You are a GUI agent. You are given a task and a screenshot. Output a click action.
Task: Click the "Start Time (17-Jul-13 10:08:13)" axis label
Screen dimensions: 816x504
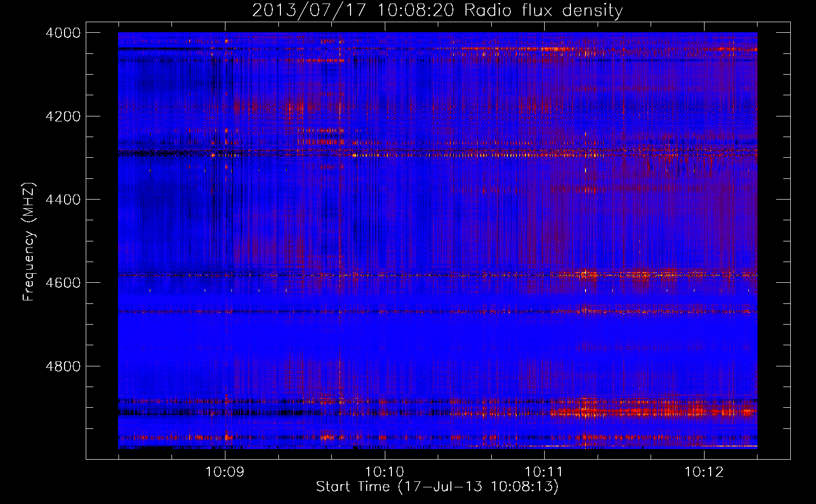coord(437,487)
